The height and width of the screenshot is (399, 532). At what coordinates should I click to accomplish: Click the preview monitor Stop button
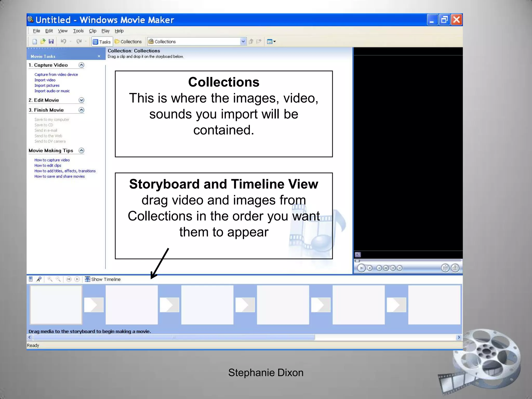click(370, 268)
